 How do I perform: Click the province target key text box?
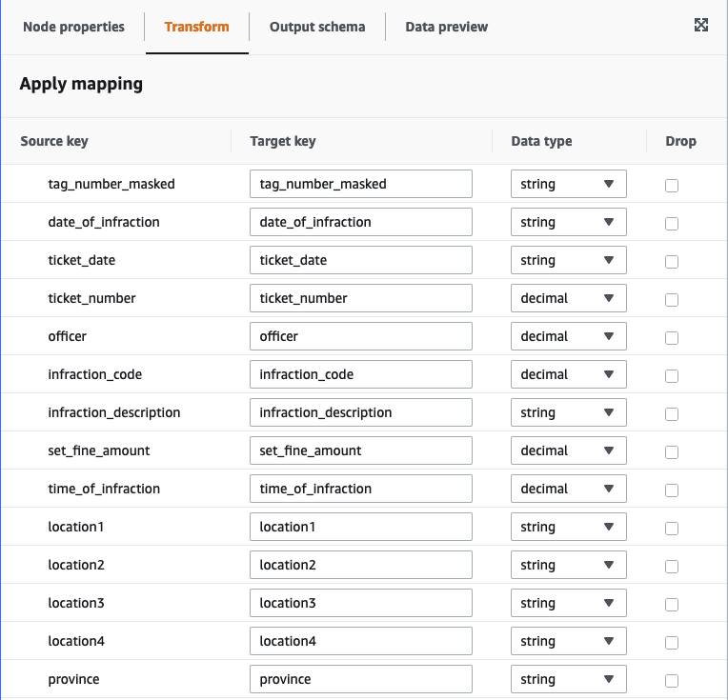360,679
